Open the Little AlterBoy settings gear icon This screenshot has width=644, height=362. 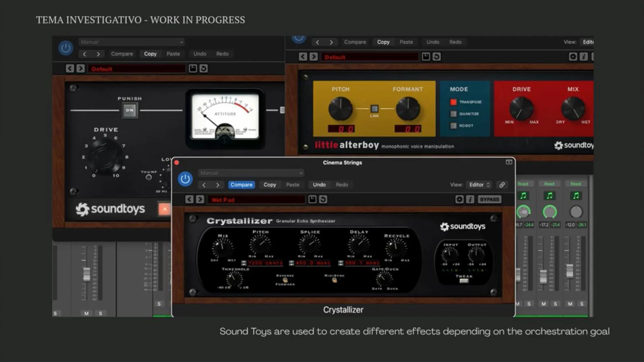coord(573,57)
